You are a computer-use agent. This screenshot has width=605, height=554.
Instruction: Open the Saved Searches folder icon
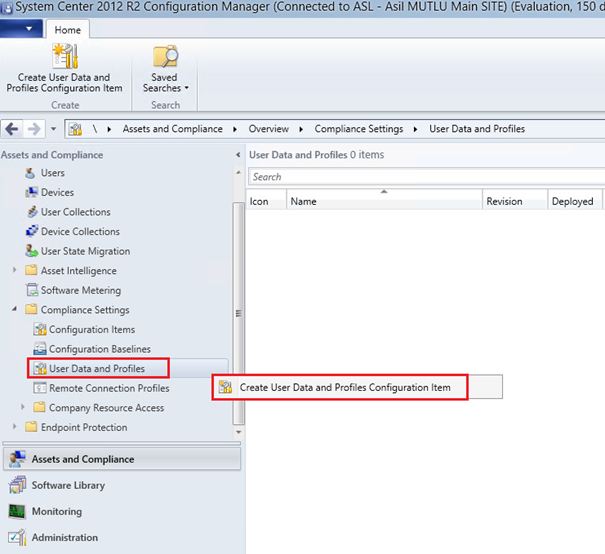pyautogui.click(x=165, y=56)
